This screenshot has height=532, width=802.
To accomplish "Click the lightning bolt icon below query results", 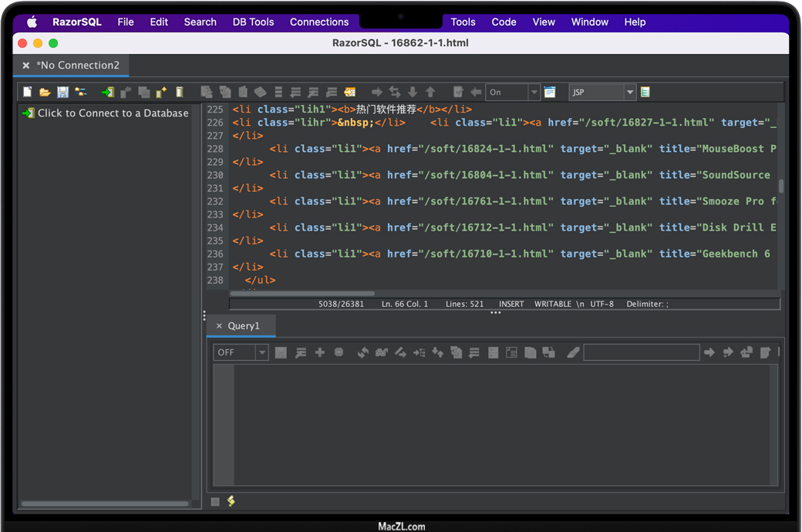I will [231, 501].
